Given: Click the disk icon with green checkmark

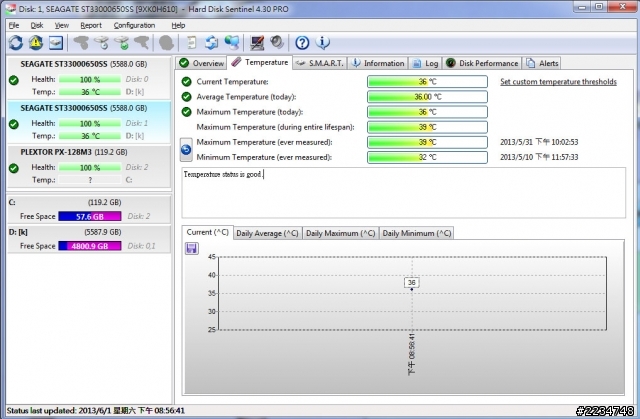Looking at the screenshot, I should 122,42.
